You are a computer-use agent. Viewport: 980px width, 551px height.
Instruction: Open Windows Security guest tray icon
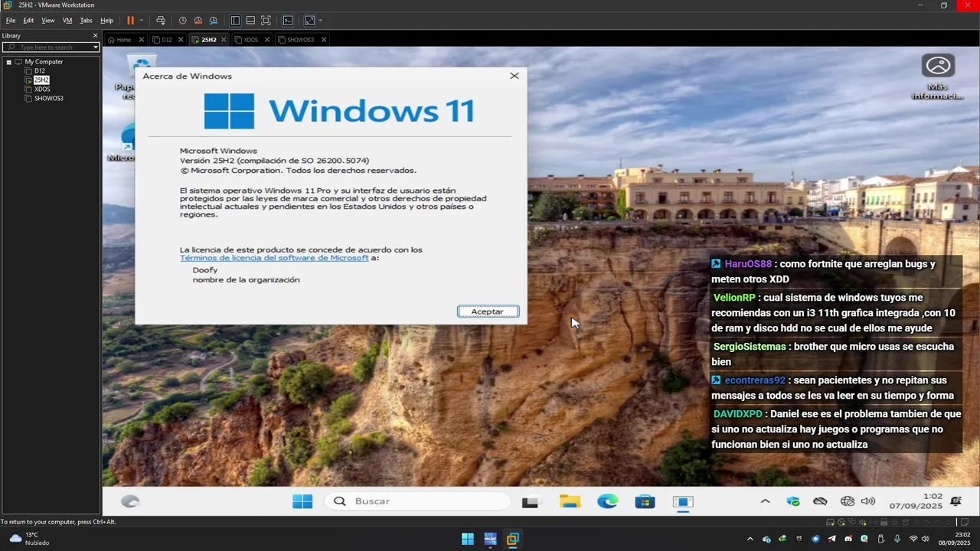tap(793, 501)
